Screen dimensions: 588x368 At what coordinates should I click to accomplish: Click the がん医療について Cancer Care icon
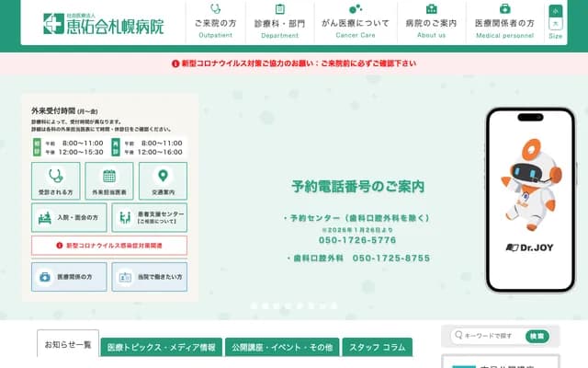355,9
